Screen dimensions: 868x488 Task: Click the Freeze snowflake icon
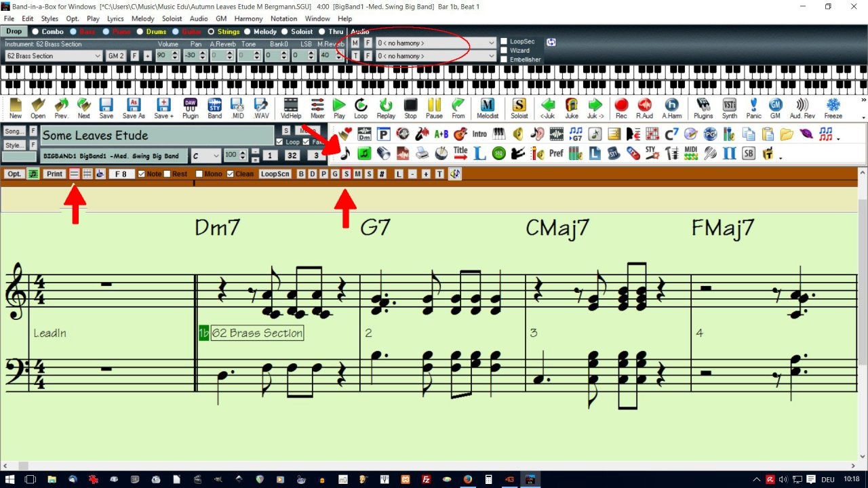click(x=833, y=108)
